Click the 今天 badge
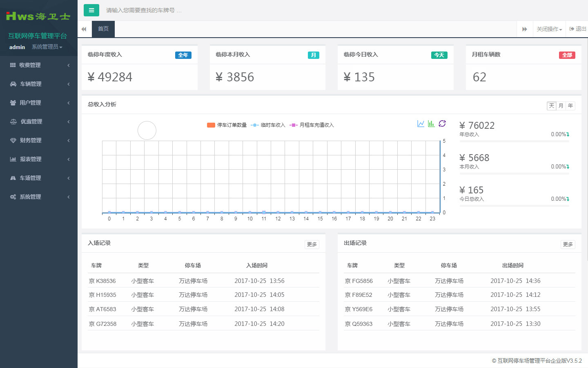Viewport: 588px width, 368px height. (x=439, y=55)
